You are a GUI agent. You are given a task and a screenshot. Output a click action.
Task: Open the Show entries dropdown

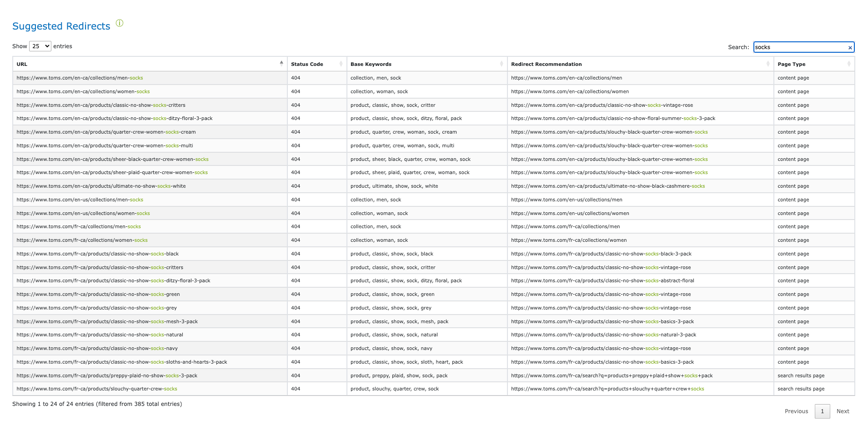pyautogui.click(x=40, y=46)
